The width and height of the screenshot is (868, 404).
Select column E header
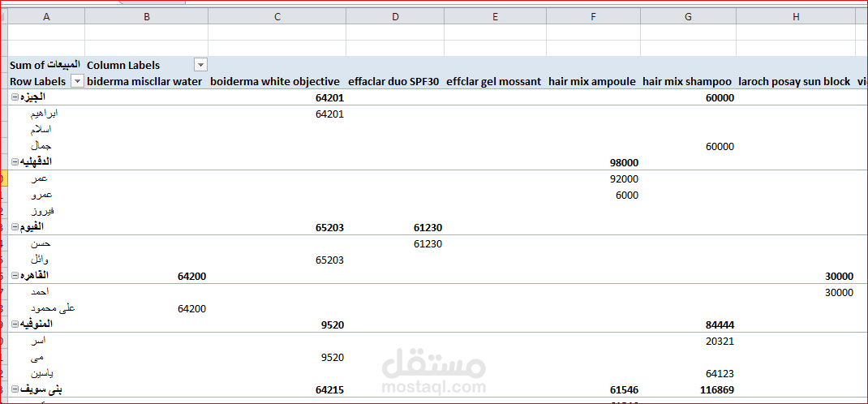click(x=496, y=16)
